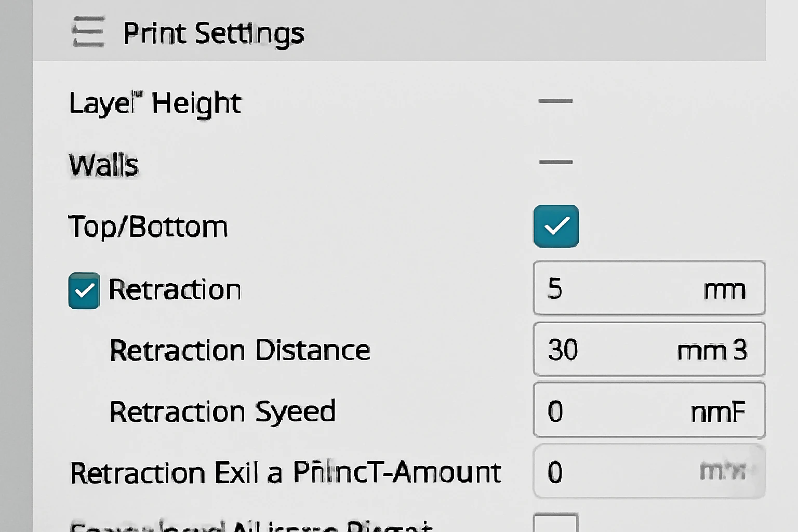Expand the Layer Height section
The image size is (798, 532).
click(x=155, y=103)
